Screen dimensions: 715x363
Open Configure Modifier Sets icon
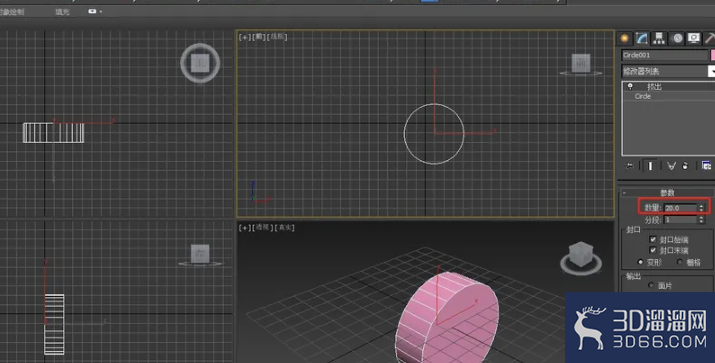pyautogui.click(x=706, y=166)
